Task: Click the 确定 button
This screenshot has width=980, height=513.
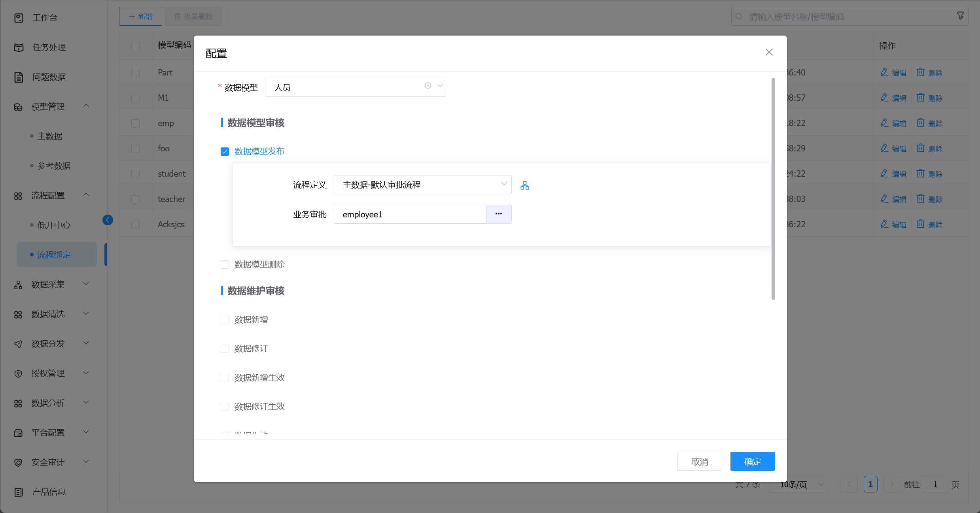Action: point(752,462)
